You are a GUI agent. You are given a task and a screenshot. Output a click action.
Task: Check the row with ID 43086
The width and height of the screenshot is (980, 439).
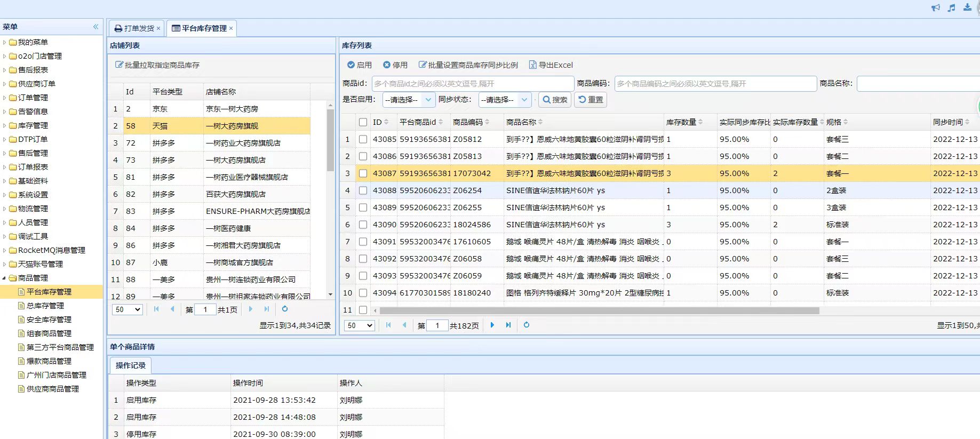(x=363, y=156)
